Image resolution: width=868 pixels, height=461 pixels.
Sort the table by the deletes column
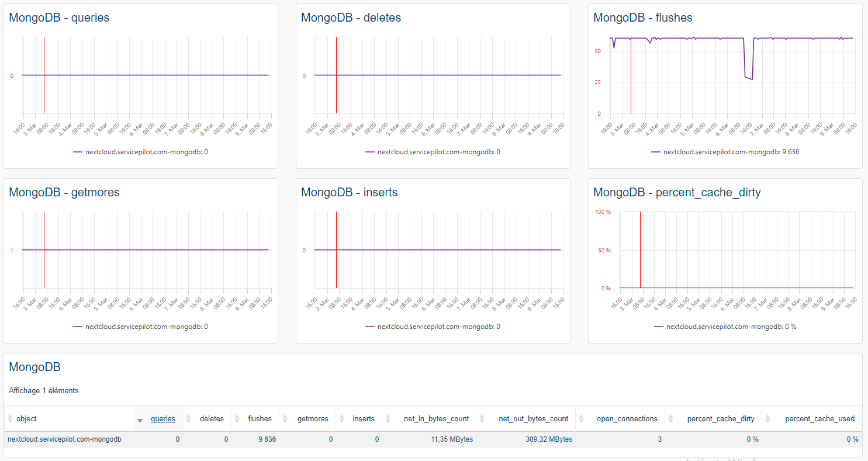[x=212, y=418]
